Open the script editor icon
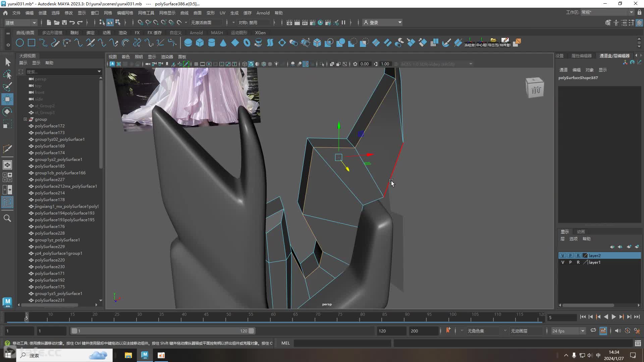 [x=638, y=343]
